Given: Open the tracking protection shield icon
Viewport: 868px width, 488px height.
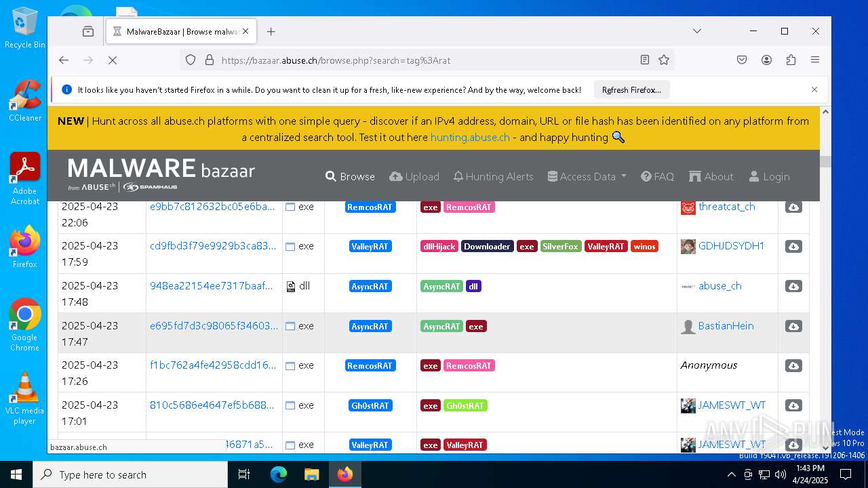Looking at the screenshot, I should tap(191, 60).
